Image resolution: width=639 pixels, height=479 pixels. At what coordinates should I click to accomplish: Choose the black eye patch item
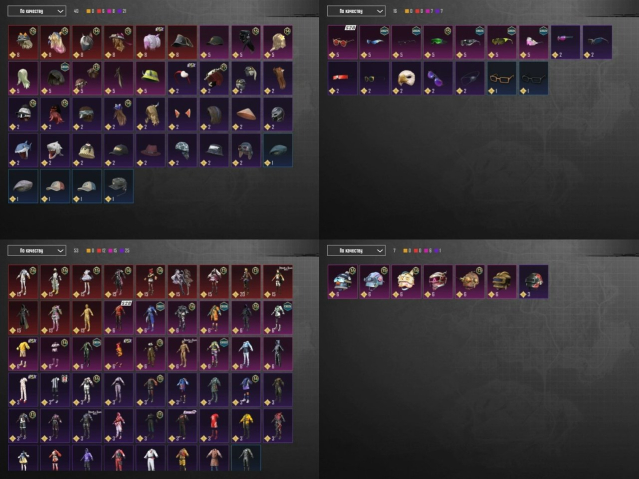click(470, 78)
